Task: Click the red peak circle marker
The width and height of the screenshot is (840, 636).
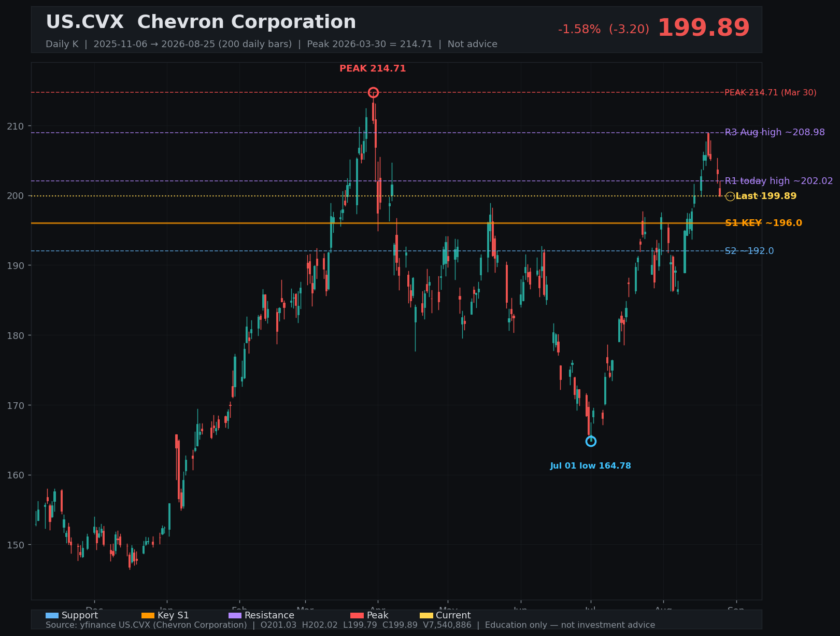Action: [373, 93]
